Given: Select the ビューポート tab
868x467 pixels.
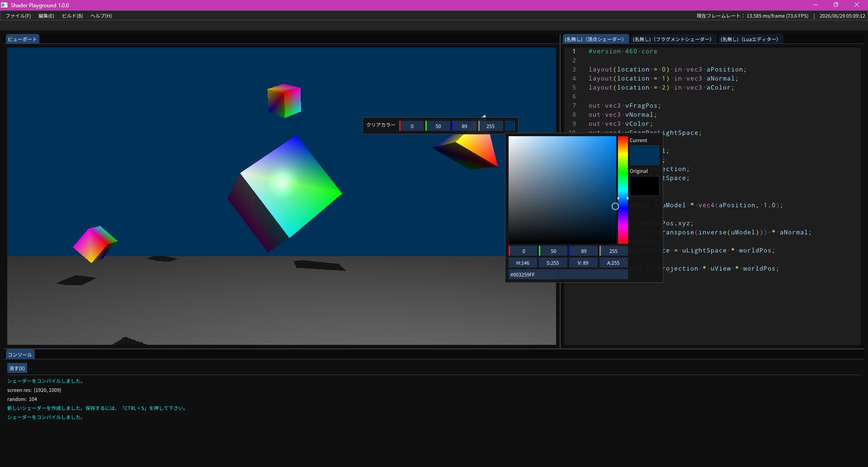Looking at the screenshot, I should (22, 39).
